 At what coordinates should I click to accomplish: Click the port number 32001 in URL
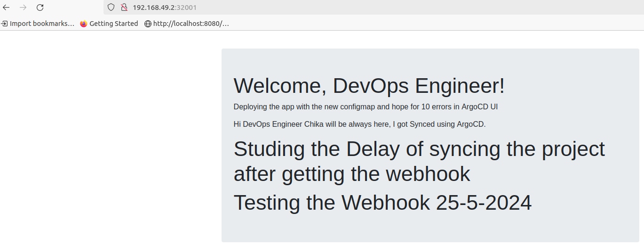pos(187,8)
